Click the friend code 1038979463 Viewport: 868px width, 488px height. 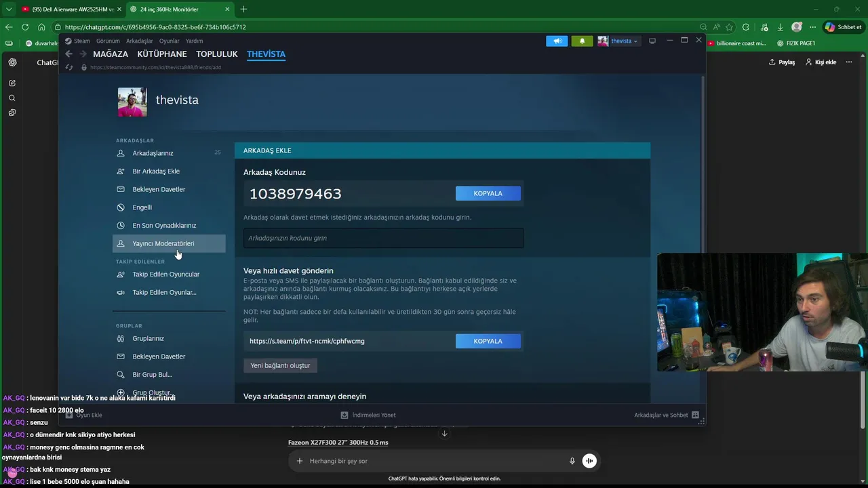click(295, 194)
